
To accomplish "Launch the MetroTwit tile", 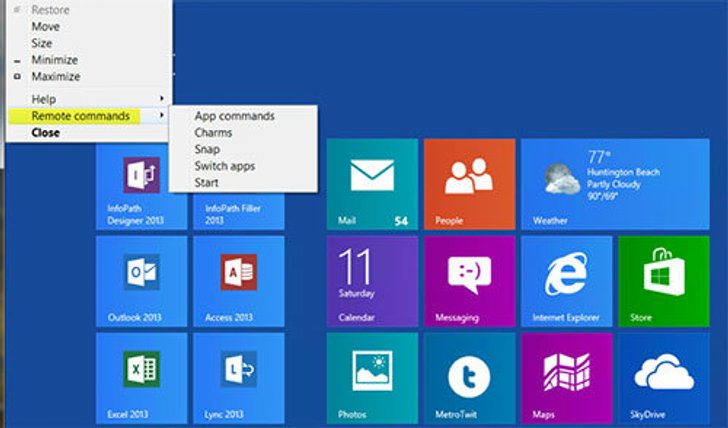I will 469,378.
